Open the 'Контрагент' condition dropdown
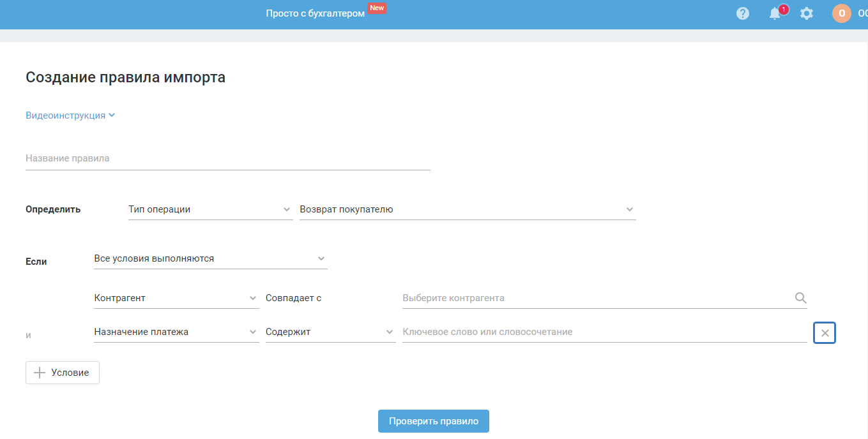868x439 pixels. [176, 298]
